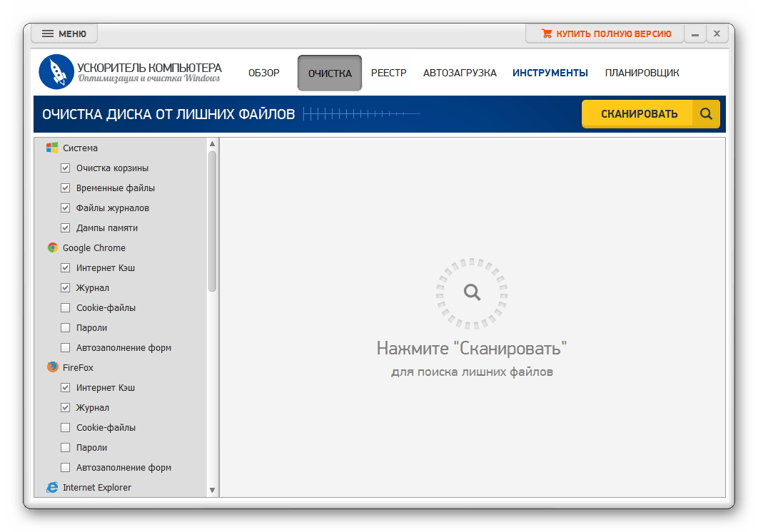Click the Google Chrome icon
This screenshot has width=758, height=532.
(x=53, y=248)
